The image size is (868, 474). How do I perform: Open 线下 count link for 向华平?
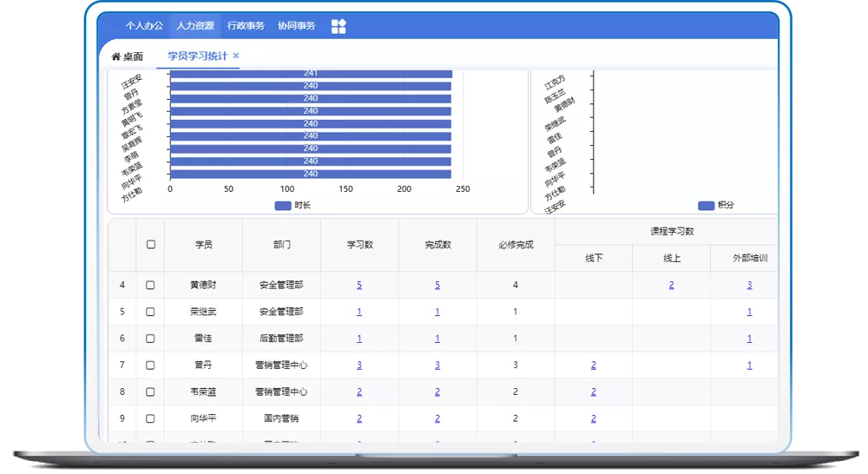[x=594, y=418]
